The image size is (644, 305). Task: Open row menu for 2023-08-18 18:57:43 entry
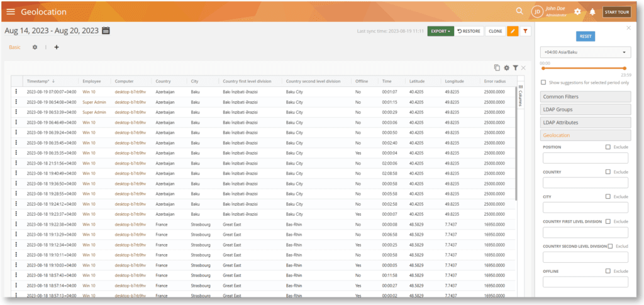[16, 275]
